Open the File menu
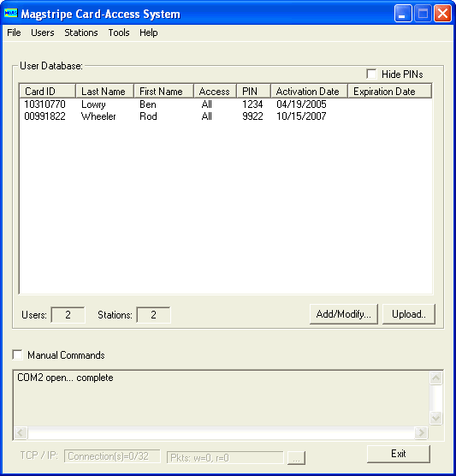The height and width of the screenshot is (476, 456). (14, 33)
